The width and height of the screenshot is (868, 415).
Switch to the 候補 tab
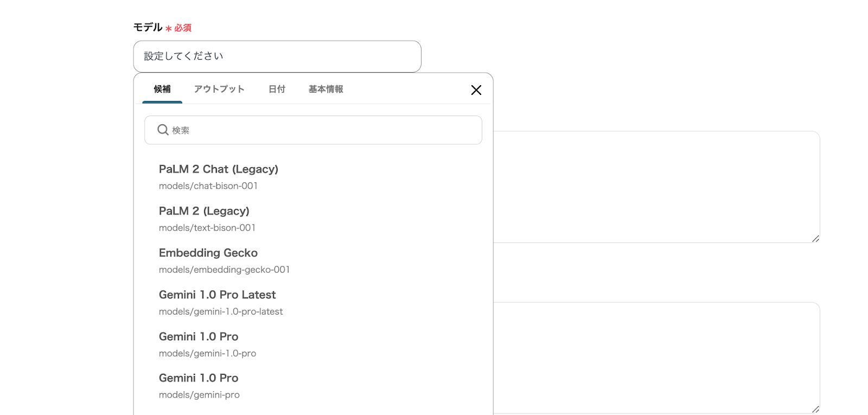click(162, 89)
